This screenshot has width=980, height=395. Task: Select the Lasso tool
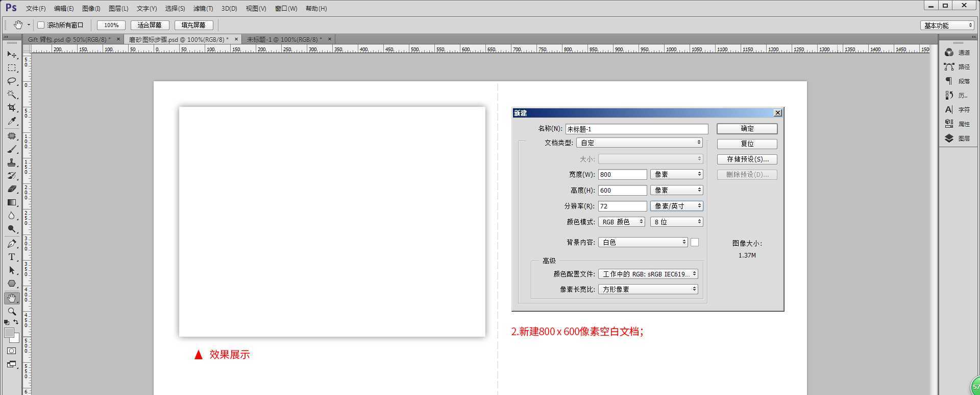[x=12, y=81]
